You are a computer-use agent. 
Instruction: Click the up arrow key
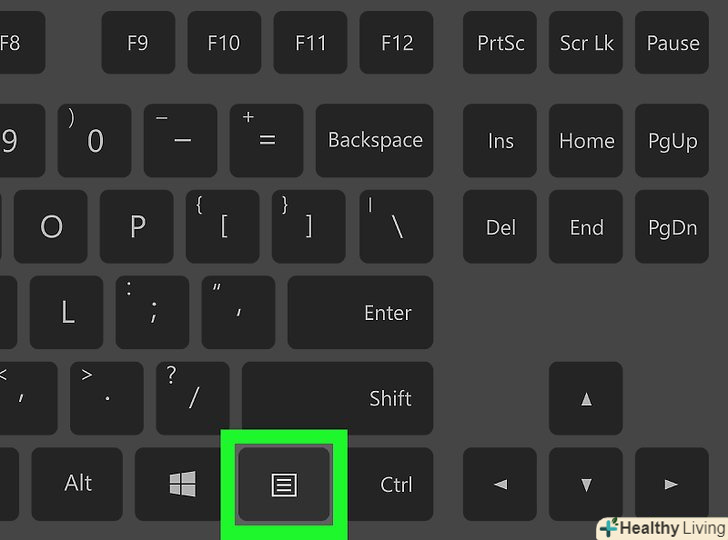[x=585, y=398]
